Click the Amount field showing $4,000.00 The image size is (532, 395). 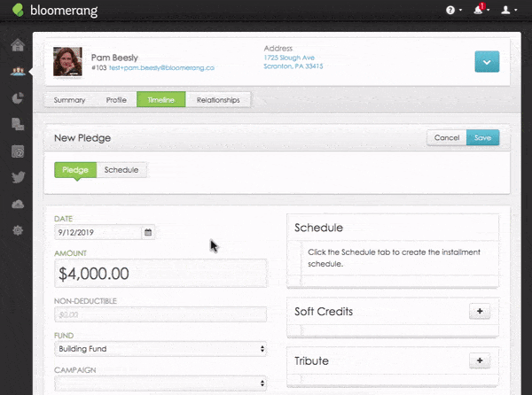coord(160,274)
